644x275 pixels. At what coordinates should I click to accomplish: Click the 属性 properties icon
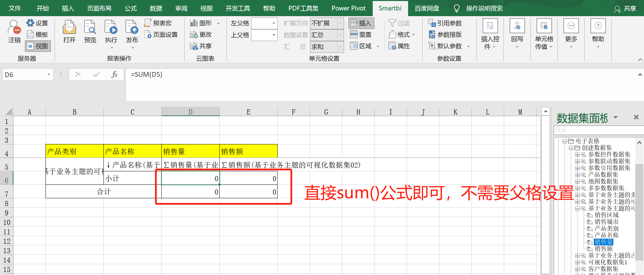pos(392,46)
